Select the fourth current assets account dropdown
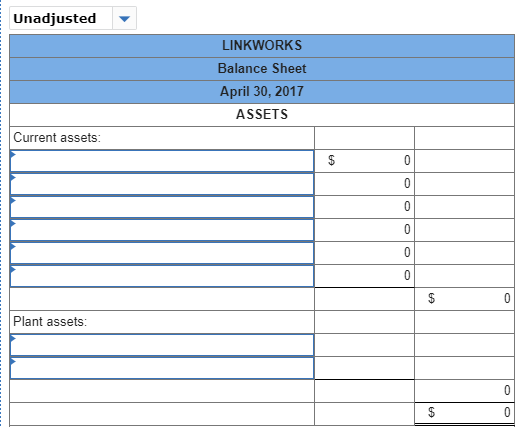 coord(162,230)
